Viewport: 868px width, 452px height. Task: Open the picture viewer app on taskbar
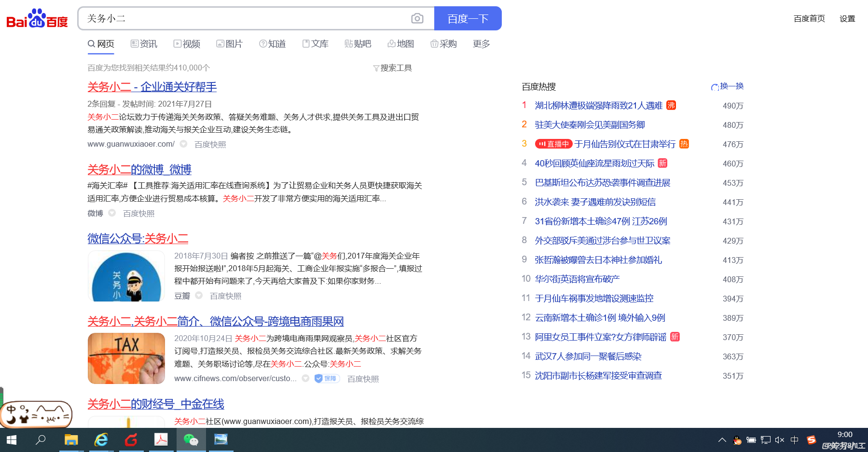[x=221, y=440]
